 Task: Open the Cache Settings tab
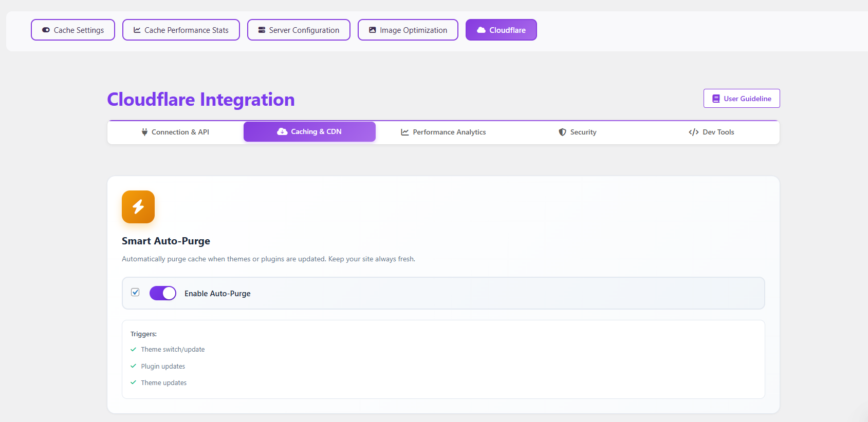point(73,30)
